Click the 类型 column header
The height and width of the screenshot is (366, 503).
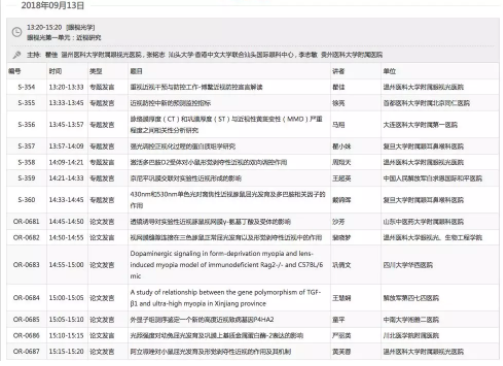(x=96, y=71)
